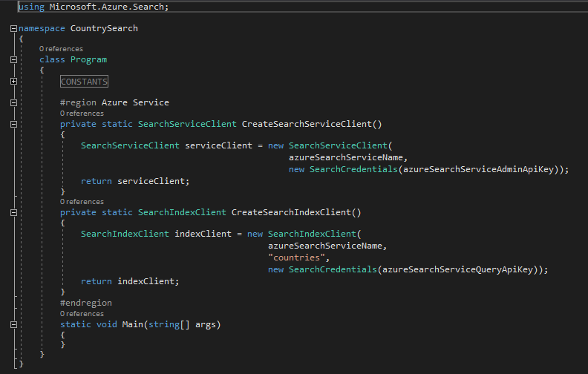
Task: Select the SearchIndexClient return type in method signature
Action: (x=182, y=212)
